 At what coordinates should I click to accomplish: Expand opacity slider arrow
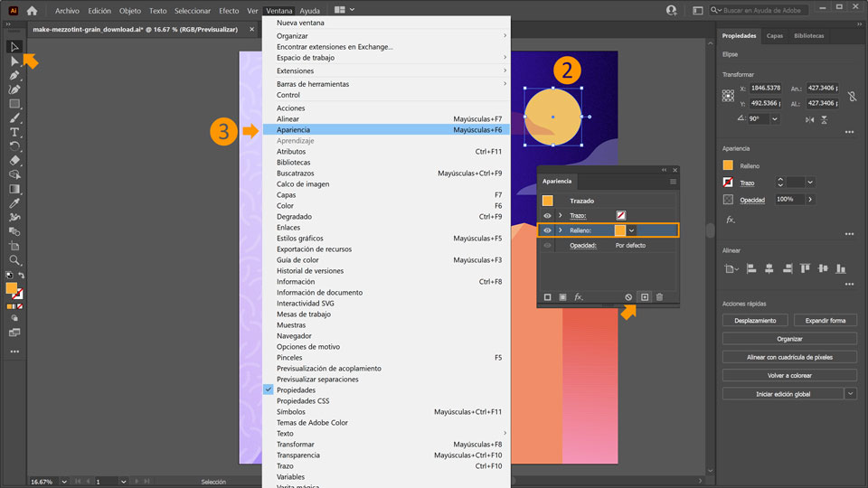coord(810,199)
